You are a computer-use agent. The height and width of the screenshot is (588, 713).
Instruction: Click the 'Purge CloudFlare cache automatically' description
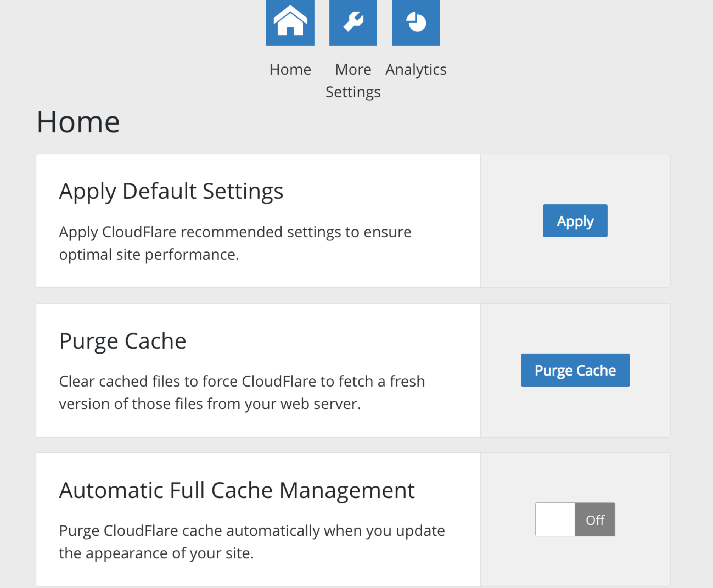(x=252, y=542)
